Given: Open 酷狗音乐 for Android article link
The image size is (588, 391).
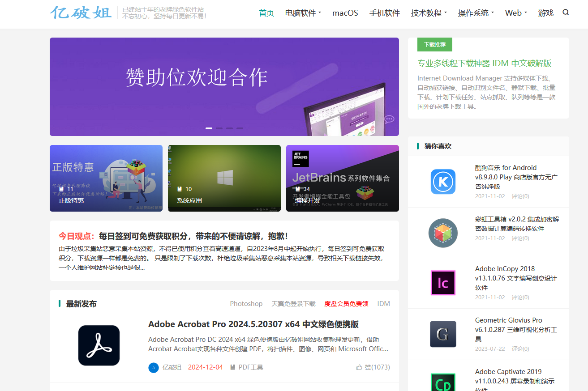Looking at the screenshot, I should coord(516,177).
